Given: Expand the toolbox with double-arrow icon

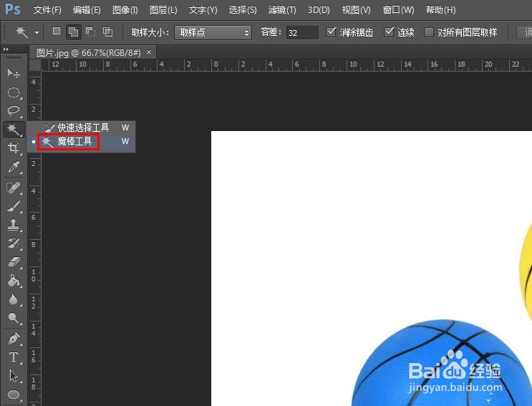Looking at the screenshot, I should [x=6, y=49].
